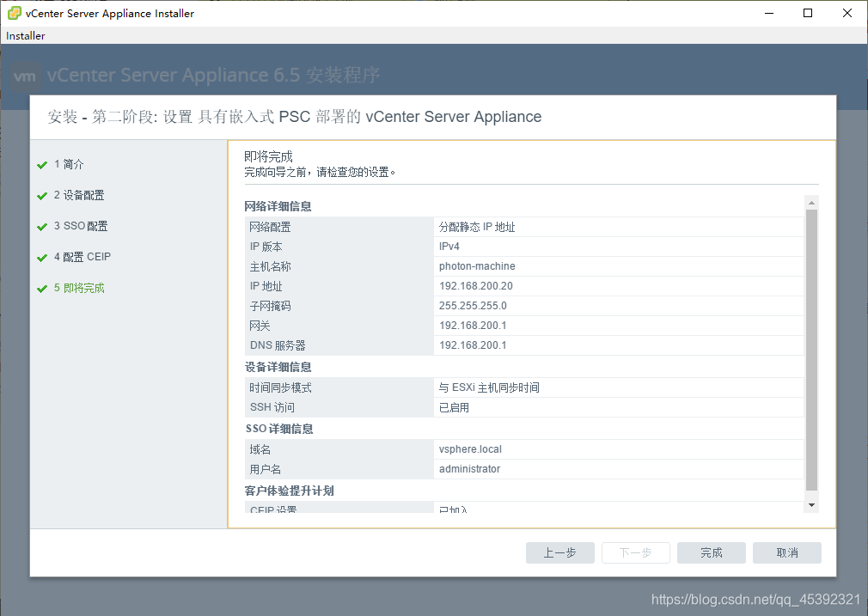
Task: Click the scrollbar down arrow
Action: 811,505
